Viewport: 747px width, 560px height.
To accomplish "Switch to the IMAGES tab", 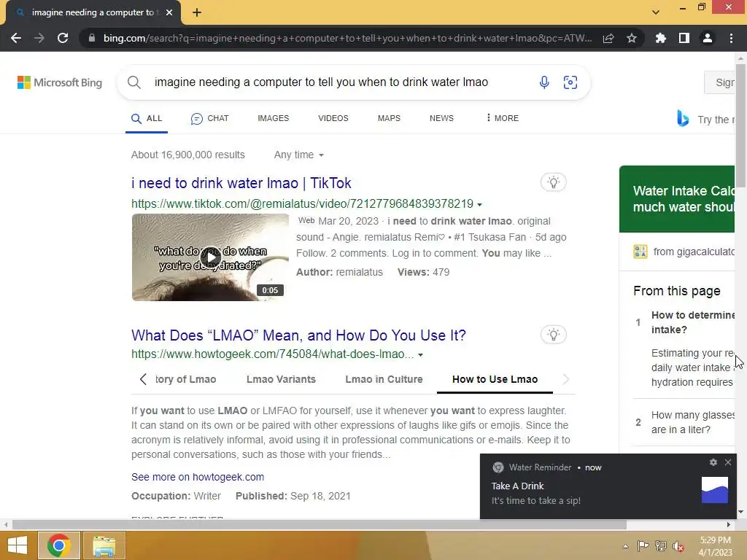I will pyautogui.click(x=273, y=118).
